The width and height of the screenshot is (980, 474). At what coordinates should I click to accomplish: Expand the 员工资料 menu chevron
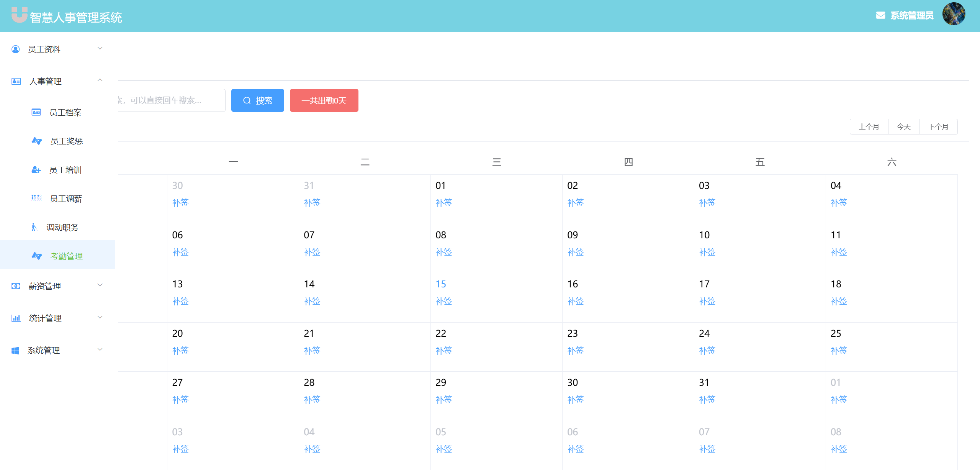100,48
